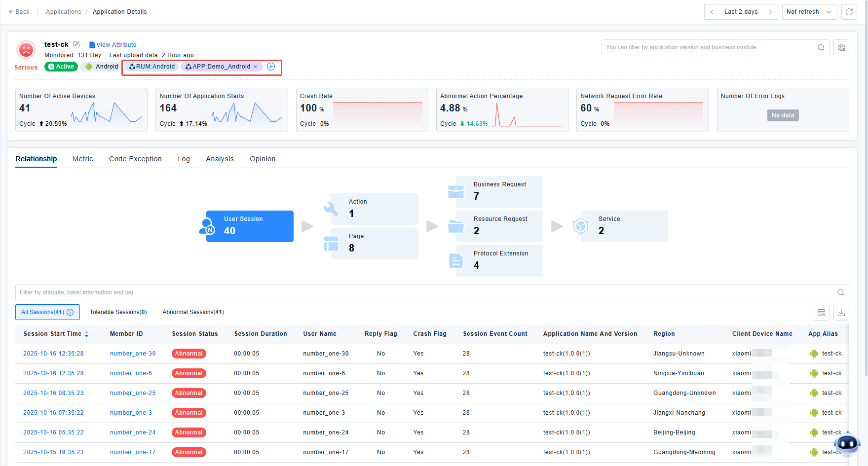Open the robot assistant icon
868x466 pixels.
(x=848, y=444)
